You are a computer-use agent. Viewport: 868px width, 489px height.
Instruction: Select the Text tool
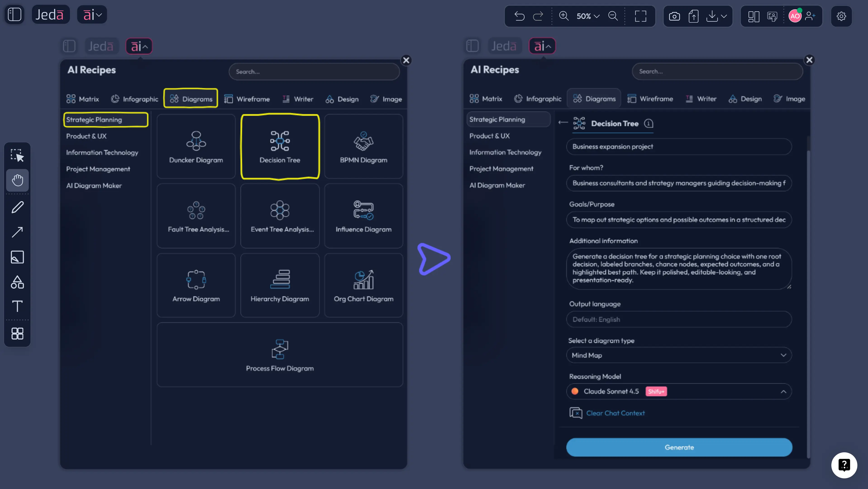click(x=17, y=306)
